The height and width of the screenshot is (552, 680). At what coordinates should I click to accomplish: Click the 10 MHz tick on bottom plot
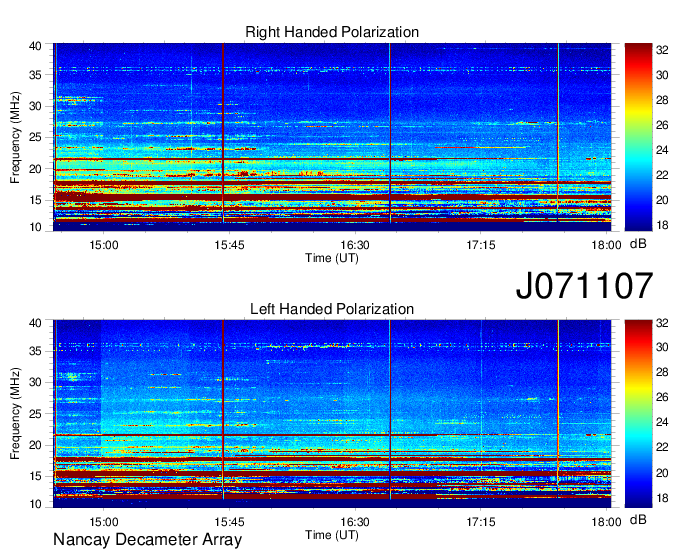tap(35, 504)
